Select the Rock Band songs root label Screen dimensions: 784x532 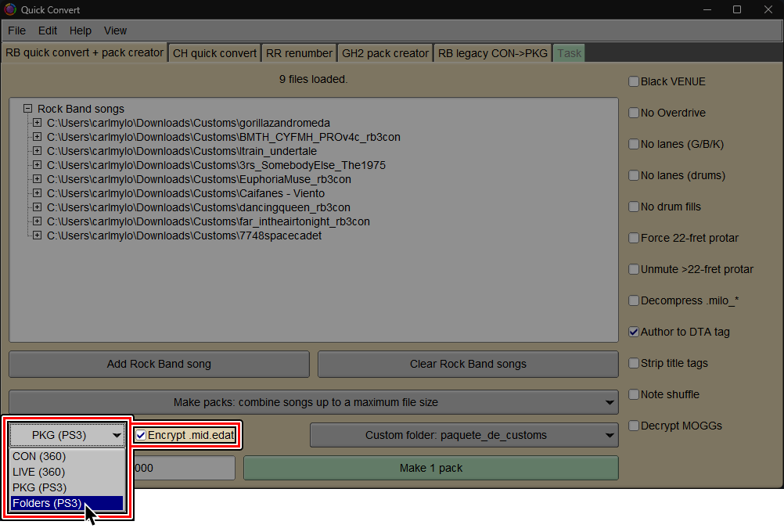(81, 109)
